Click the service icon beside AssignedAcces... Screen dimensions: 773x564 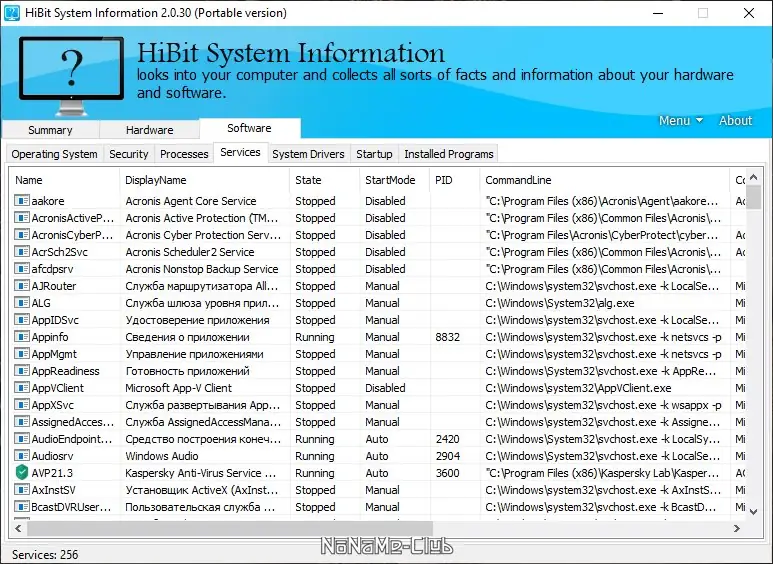pyautogui.click(x=22, y=422)
